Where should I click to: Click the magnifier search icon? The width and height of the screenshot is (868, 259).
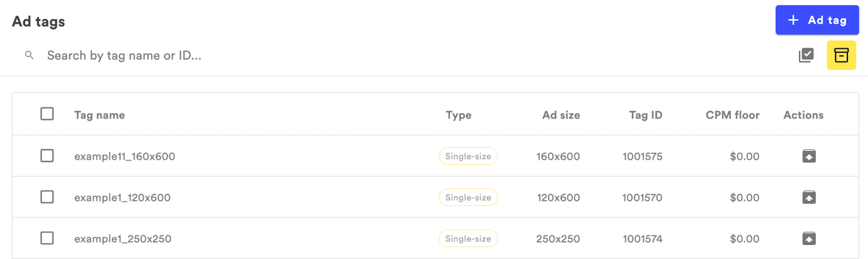pyautogui.click(x=29, y=55)
